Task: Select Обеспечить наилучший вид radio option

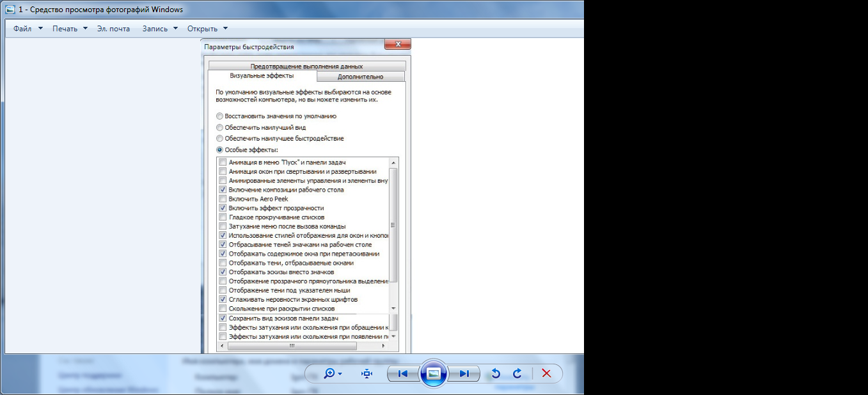Action: pos(220,127)
